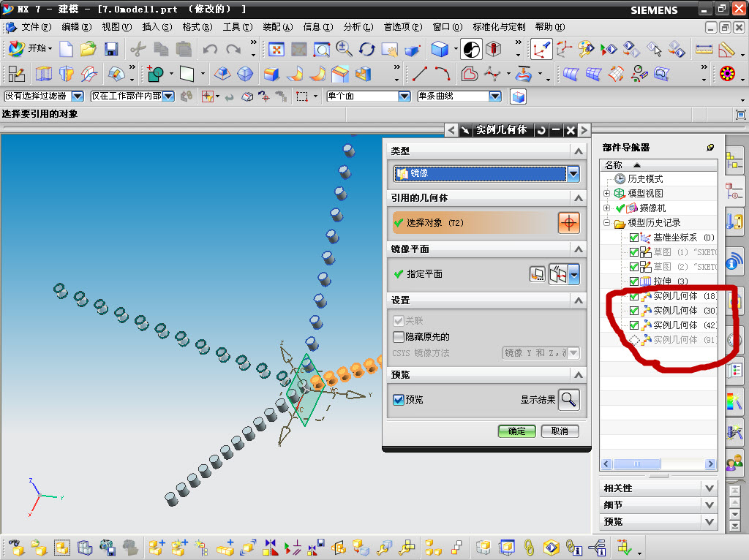Open the 插入 menu

(x=157, y=27)
